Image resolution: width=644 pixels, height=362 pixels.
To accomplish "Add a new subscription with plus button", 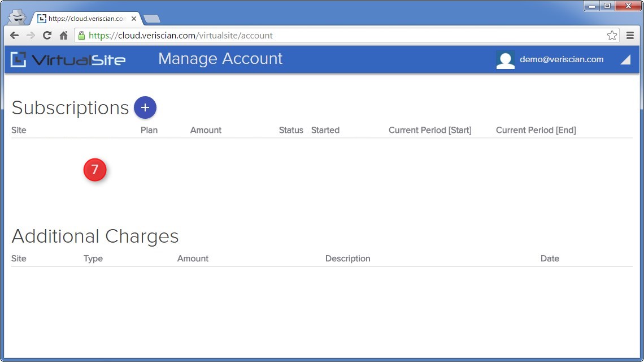I will (145, 108).
